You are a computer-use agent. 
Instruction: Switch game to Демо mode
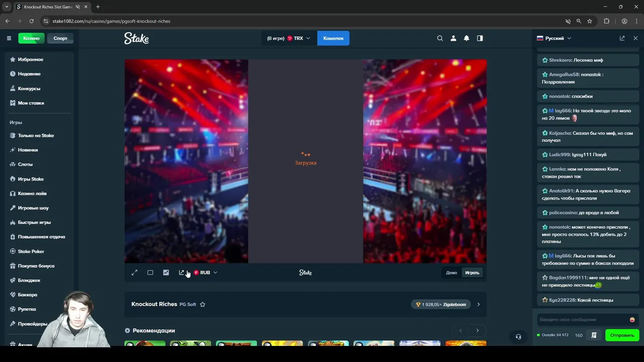pyautogui.click(x=451, y=273)
